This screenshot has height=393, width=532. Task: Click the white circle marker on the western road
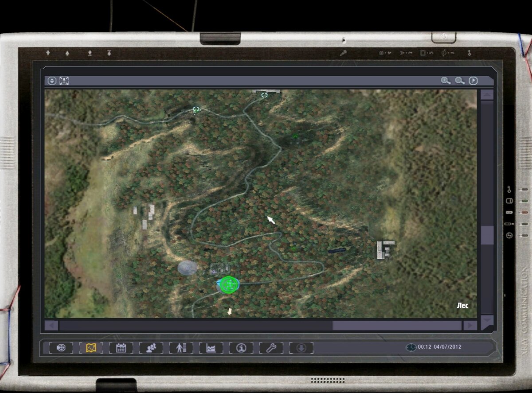pos(196,109)
